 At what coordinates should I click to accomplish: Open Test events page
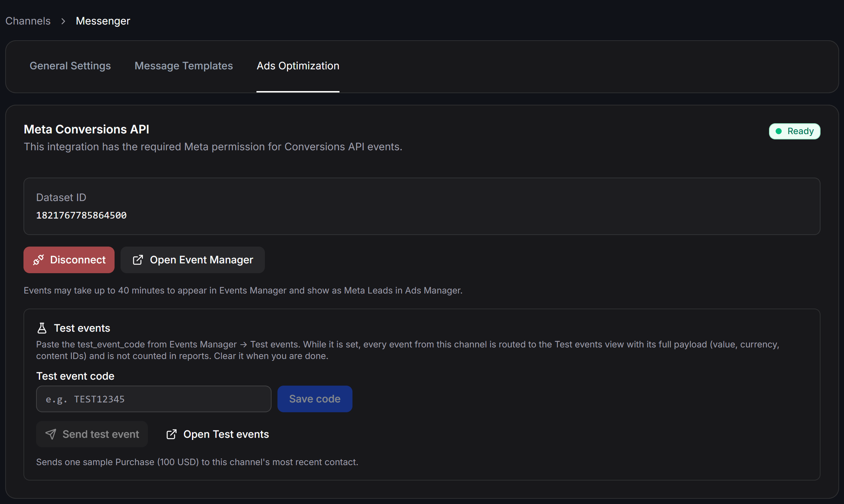[217, 434]
